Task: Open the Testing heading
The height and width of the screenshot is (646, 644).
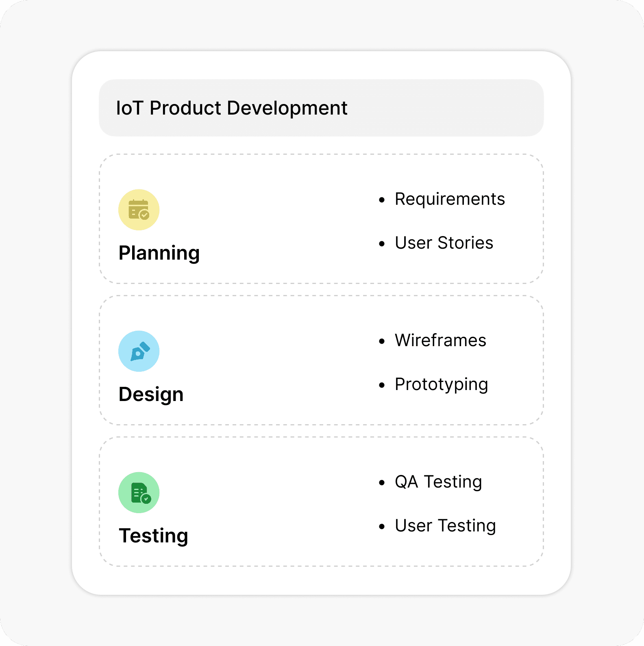Action: point(153,536)
